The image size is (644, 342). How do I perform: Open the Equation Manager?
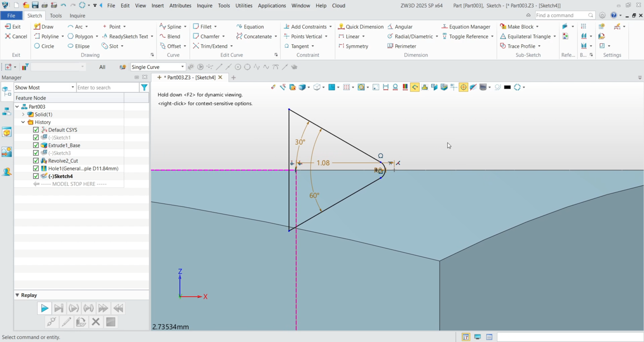(465, 27)
